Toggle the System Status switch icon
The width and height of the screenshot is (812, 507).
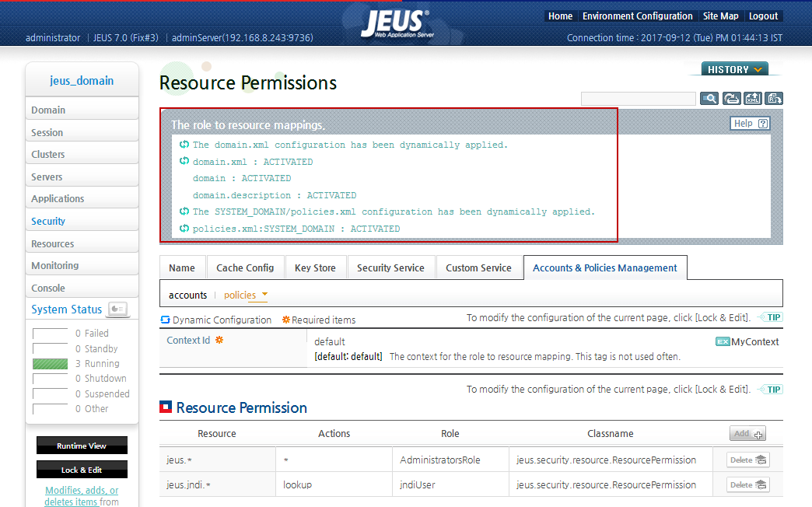117,309
